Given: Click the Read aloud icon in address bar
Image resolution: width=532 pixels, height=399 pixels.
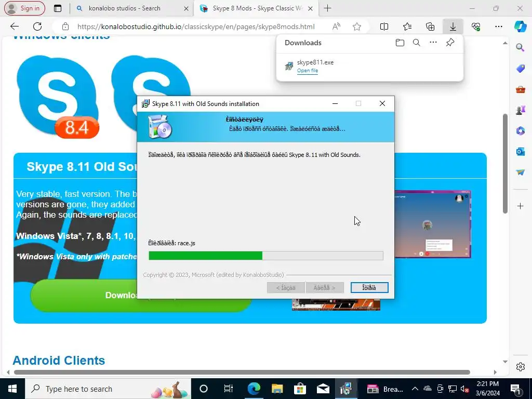Looking at the screenshot, I should point(336,26).
